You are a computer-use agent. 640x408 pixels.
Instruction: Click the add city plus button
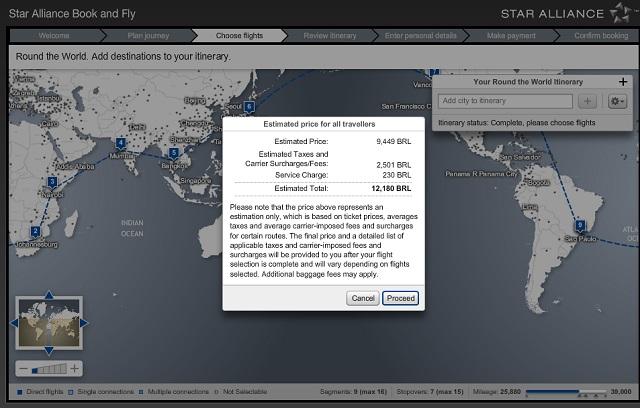587,101
